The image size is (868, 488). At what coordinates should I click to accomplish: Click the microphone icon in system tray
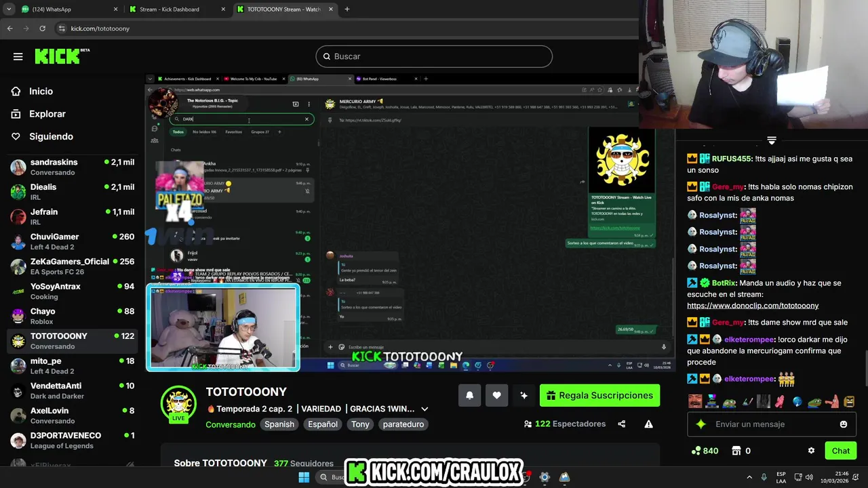click(764, 477)
